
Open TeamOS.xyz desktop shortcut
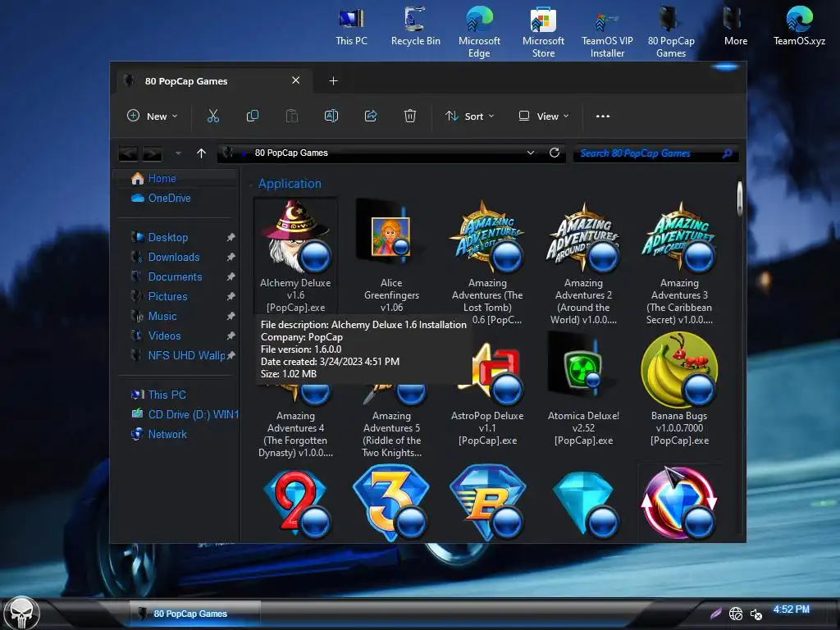pyautogui.click(x=799, y=27)
